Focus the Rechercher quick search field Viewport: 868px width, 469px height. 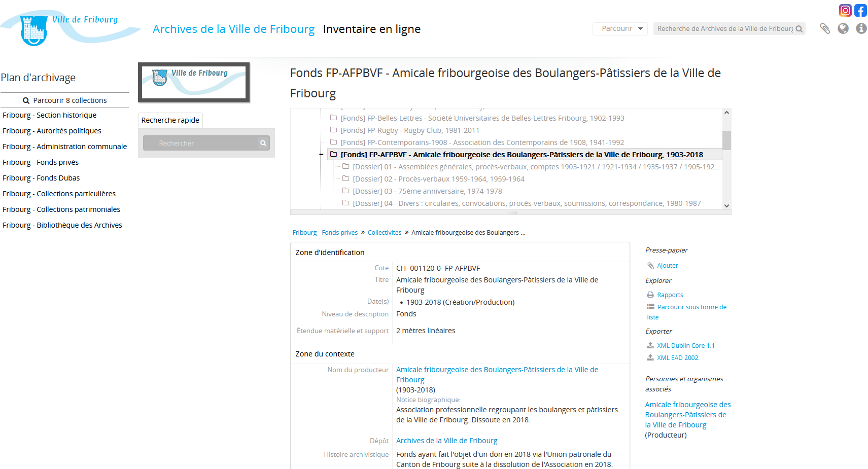pos(200,143)
